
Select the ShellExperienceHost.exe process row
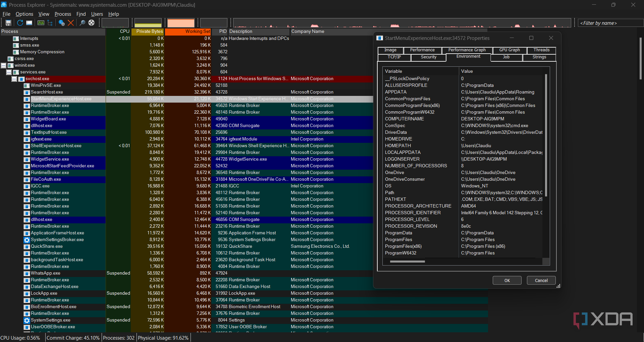[186, 146]
